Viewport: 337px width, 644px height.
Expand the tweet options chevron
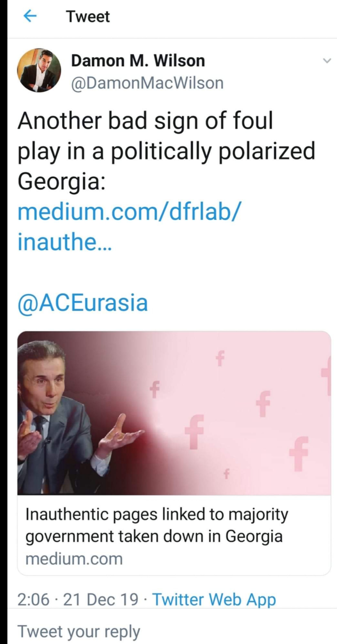tap(327, 61)
